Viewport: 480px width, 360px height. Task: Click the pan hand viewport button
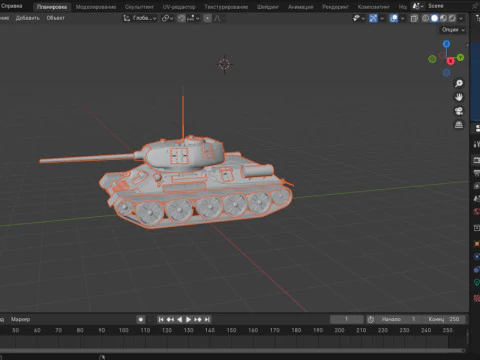[459, 97]
